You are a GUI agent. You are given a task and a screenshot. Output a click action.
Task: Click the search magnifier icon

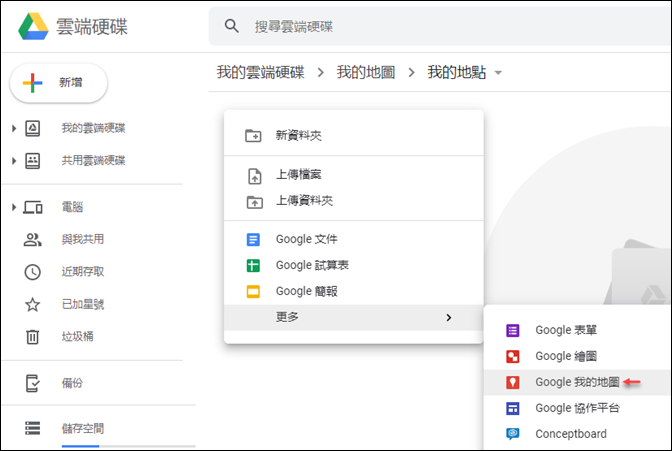(231, 26)
